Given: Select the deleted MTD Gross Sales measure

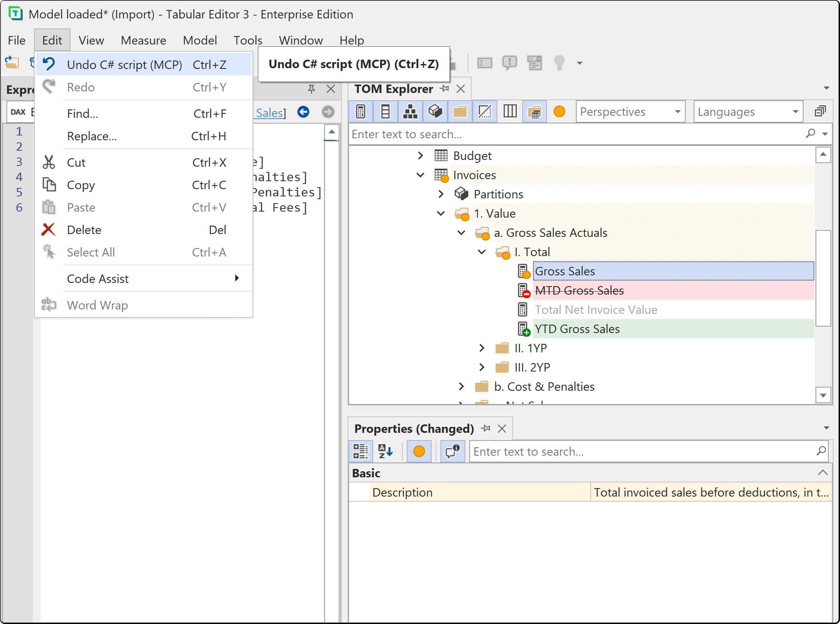Looking at the screenshot, I should coord(673,290).
